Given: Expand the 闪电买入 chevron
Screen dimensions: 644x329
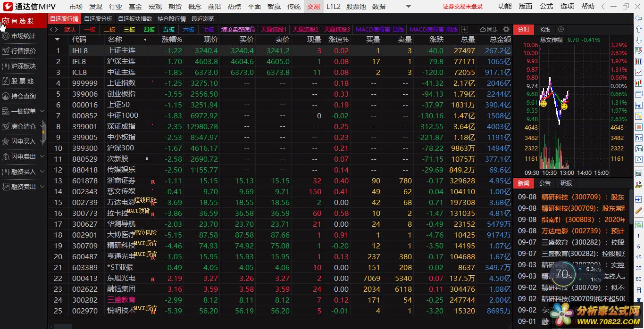Looking at the screenshot, I should 42,141.
